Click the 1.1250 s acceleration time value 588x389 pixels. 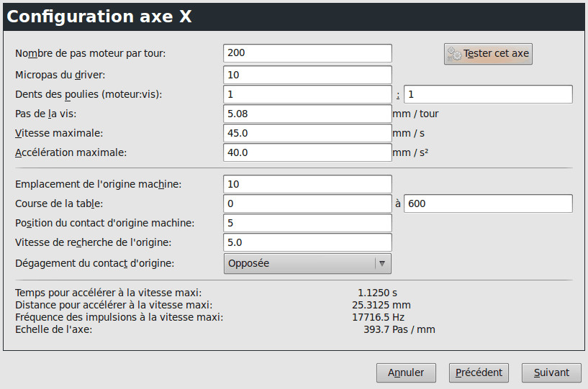pyautogui.click(x=377, y=293)
